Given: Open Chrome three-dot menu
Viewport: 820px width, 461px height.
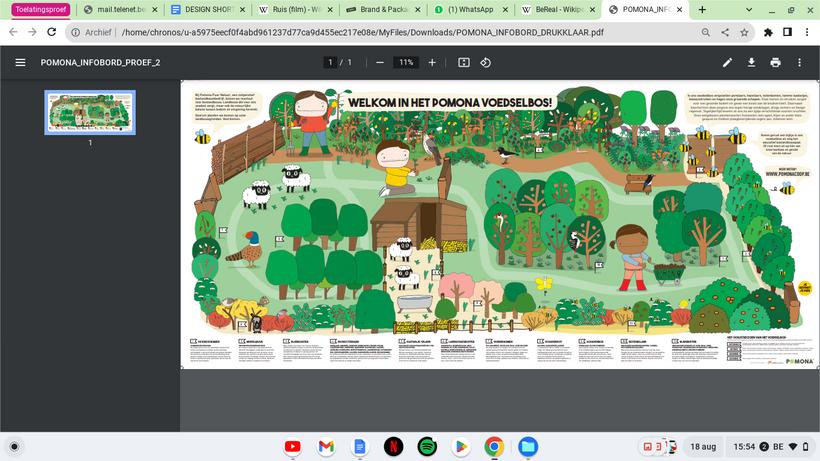Looking at the screenshot, I should tap(807, 32).
